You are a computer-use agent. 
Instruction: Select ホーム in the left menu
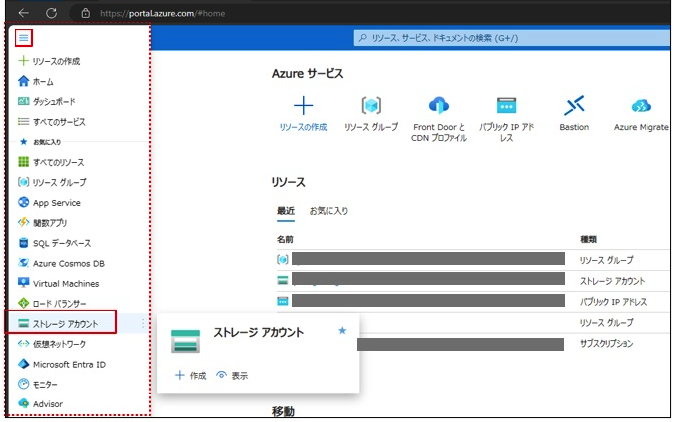pyautogui.click(x=43, y=81)
